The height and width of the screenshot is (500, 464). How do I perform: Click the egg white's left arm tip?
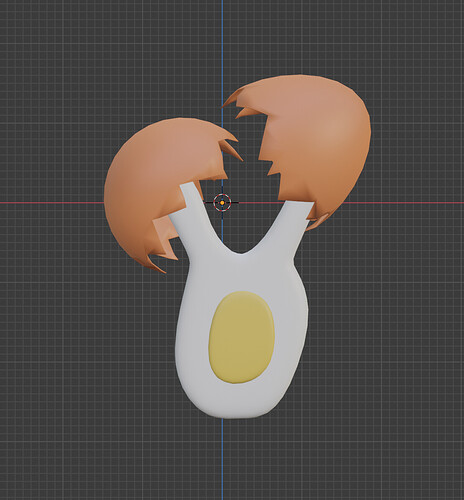click(189, 188)
